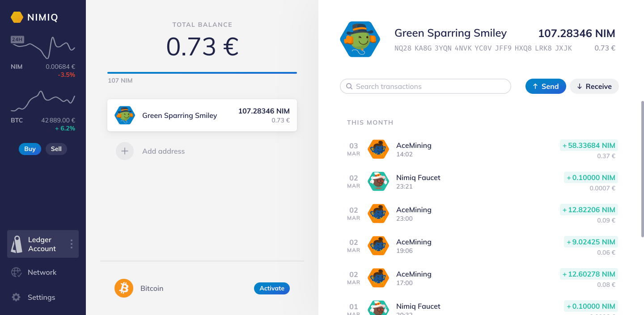Select Green Sparring Smiley address card
This screenshot has width=644, height=315.
202,115
